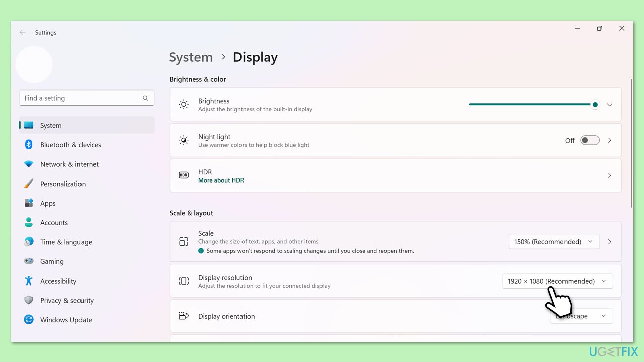Click the Find a setting field
Viewport: 644px width, 362px height.
[x=80, y=98]
